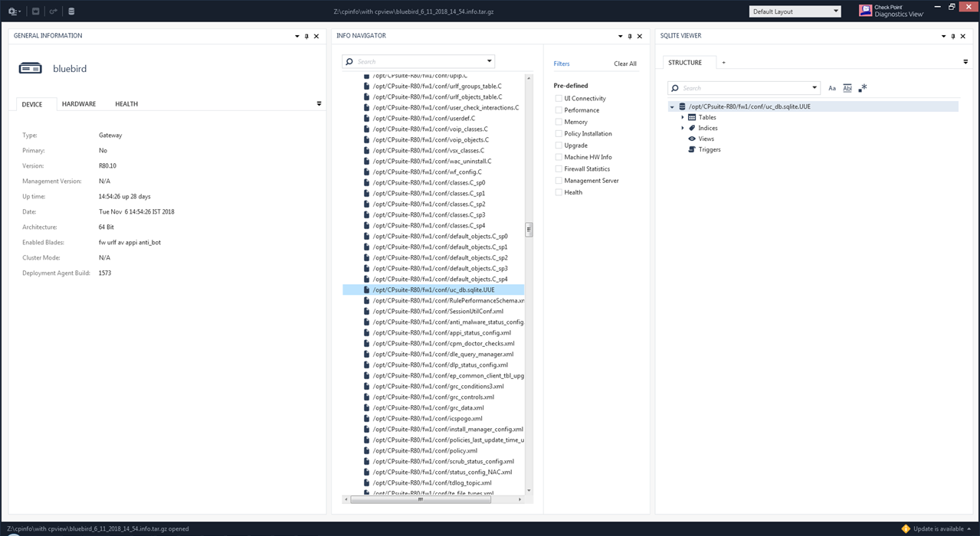
Task: Click file icon beside uc_db.sqlite.UUE in navigator
Action: (x=366, y=290)
